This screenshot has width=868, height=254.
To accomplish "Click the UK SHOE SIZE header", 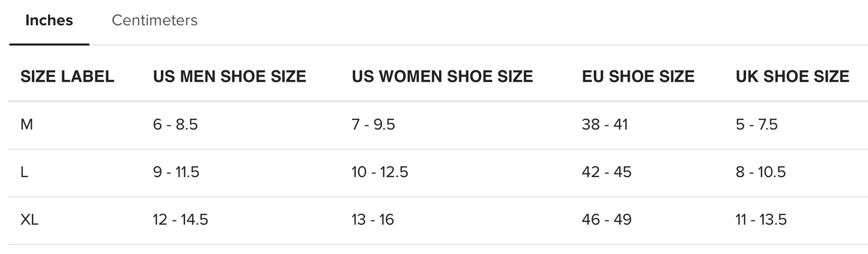I will pyautogui.click(x=792, y=77).
